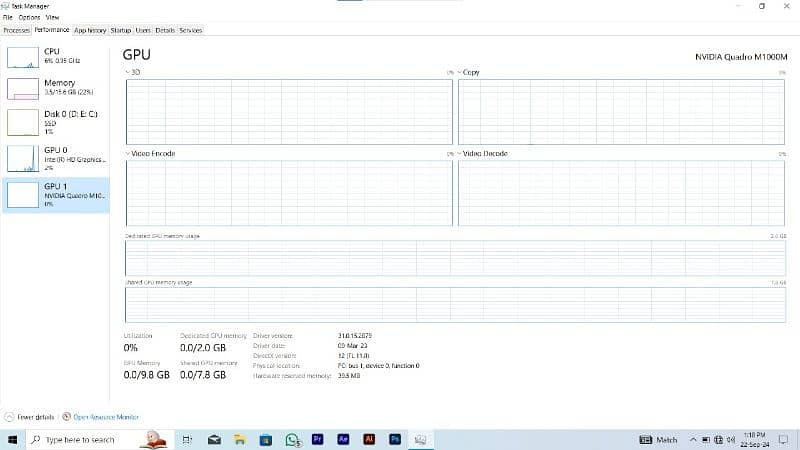This screenshot has width=800, height=450.
Task: Open File Explorer from the taskbar
Action: tap(240, 439)
